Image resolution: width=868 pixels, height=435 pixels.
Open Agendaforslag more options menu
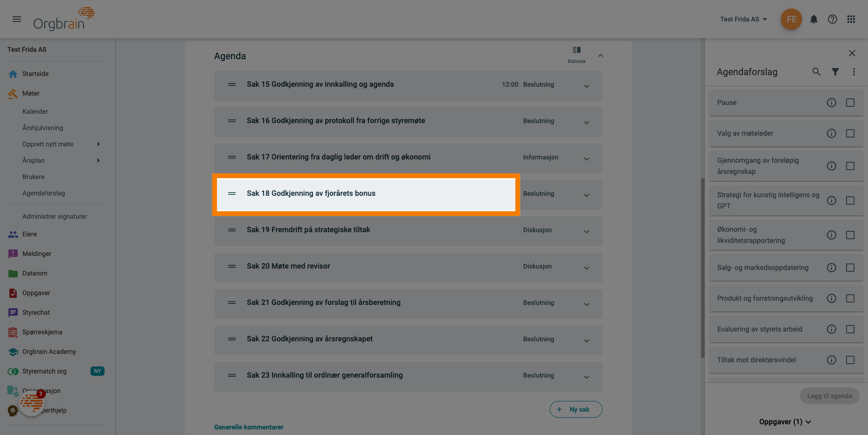854,72
